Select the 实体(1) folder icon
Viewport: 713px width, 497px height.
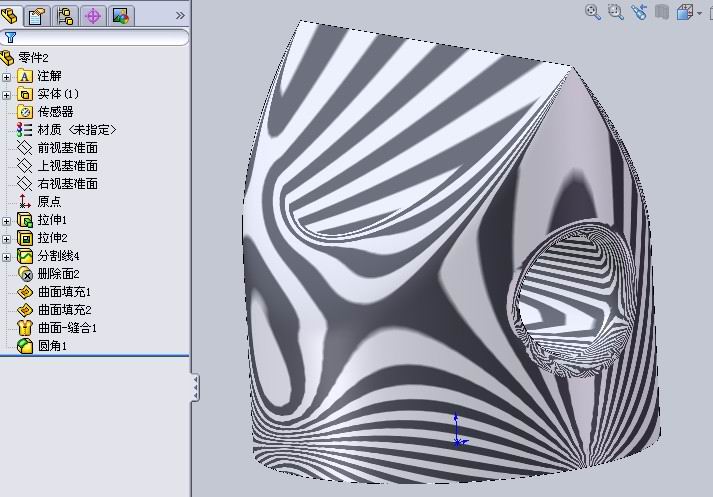[25, 94]
